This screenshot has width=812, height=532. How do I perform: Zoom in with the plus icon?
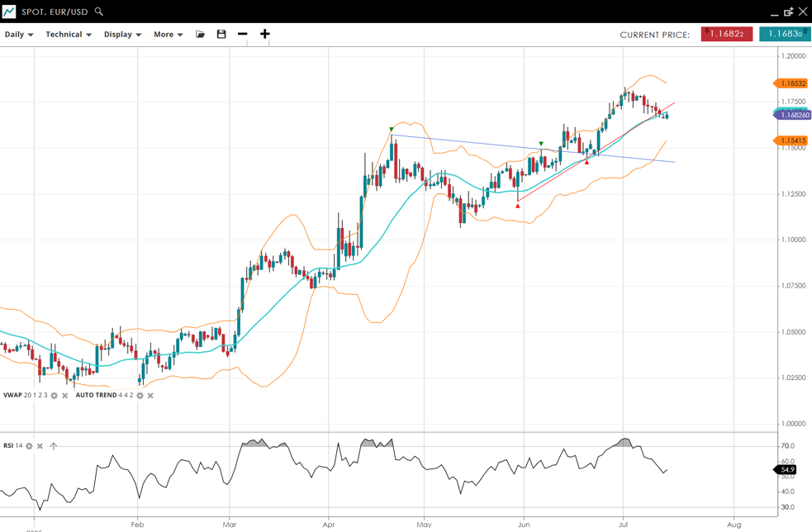click(265, 35)
